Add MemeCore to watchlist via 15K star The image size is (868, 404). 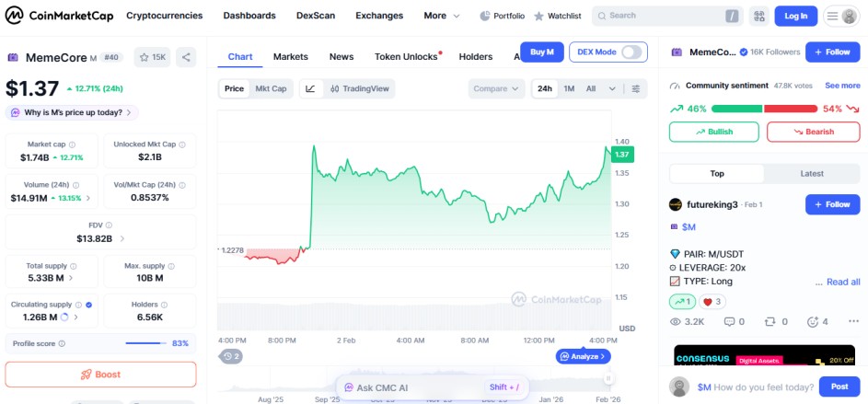tap(152, 57)
